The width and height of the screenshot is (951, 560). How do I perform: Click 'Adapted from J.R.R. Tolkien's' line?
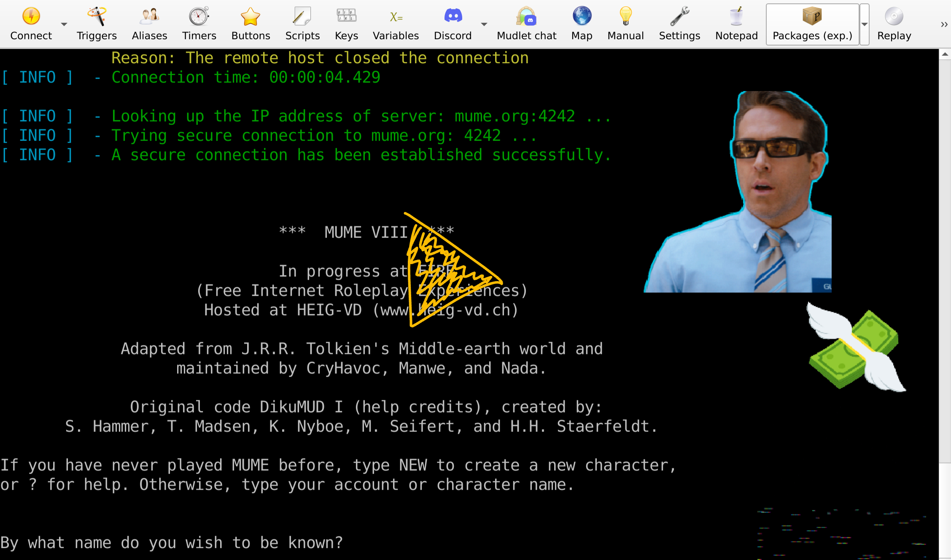(x=362, y=348)
